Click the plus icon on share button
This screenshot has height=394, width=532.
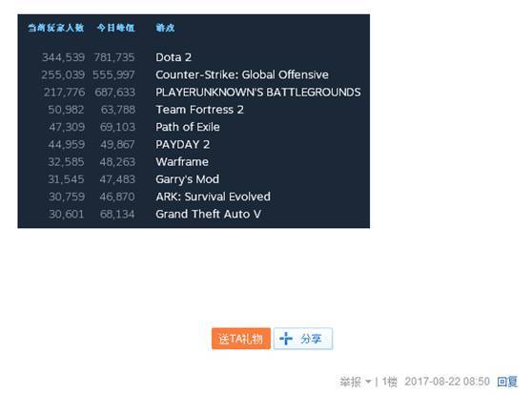(286, 339)
